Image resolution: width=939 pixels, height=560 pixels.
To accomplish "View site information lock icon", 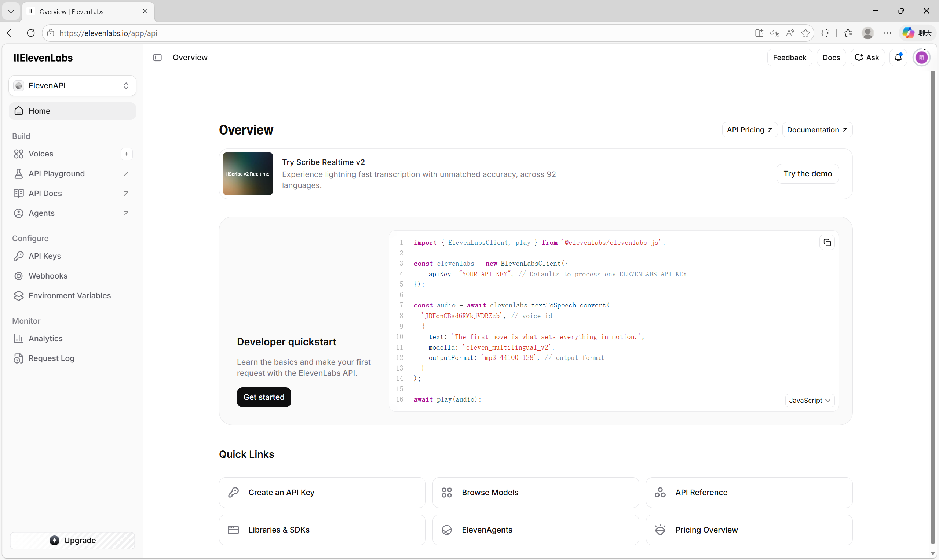I will point(51,33).
